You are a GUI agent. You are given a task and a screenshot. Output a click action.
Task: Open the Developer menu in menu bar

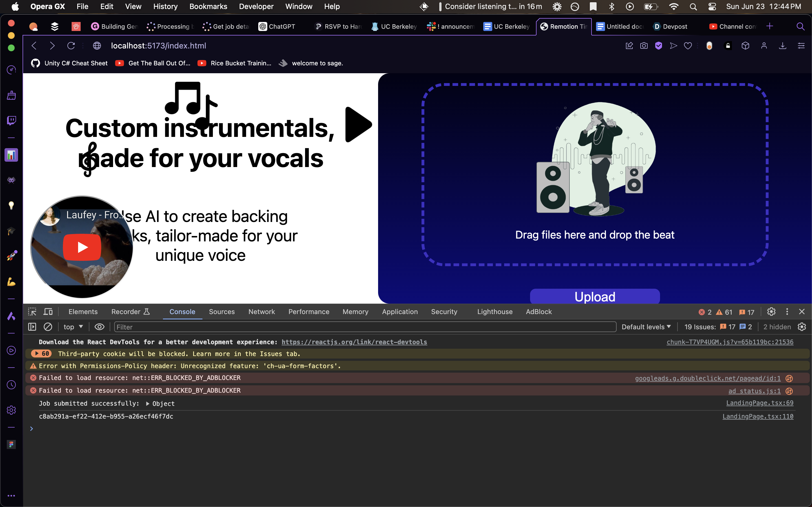coord(256,6)
